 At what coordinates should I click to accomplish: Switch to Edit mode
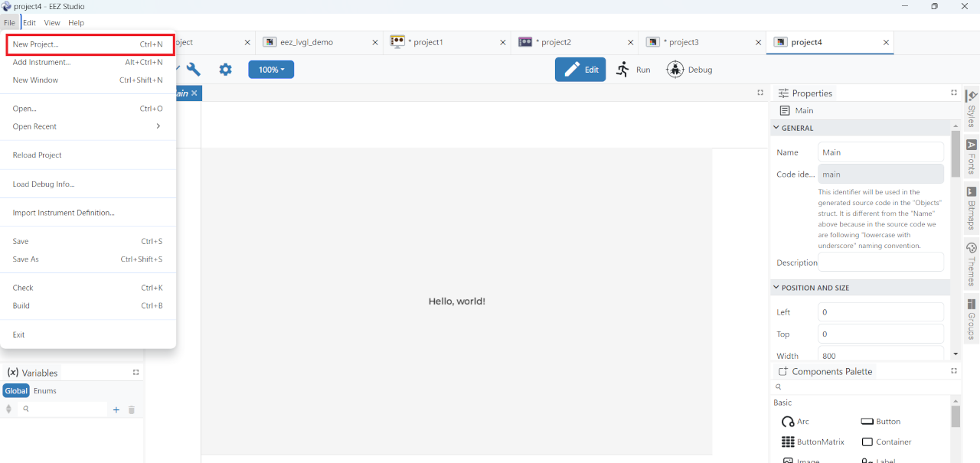pos(580,70)
